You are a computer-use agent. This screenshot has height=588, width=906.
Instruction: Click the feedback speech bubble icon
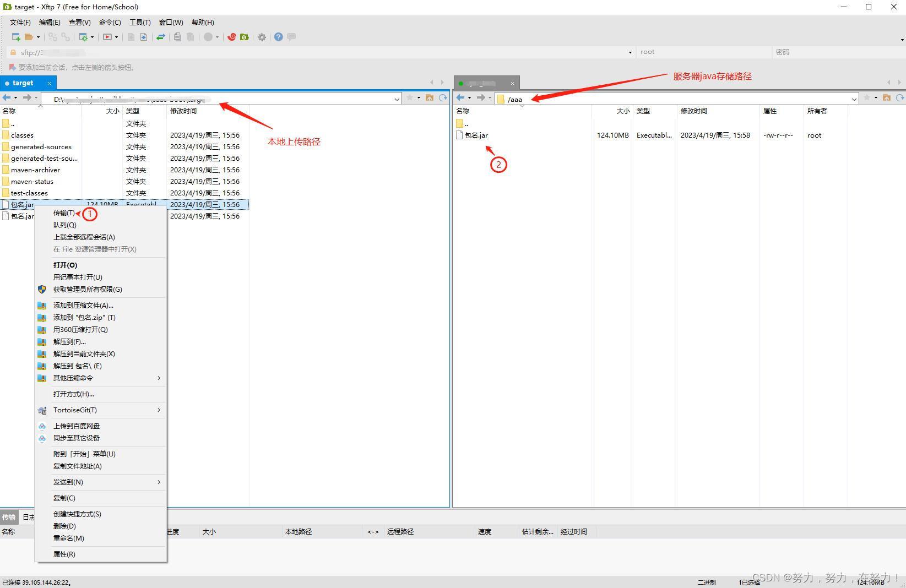pos(291,37)
